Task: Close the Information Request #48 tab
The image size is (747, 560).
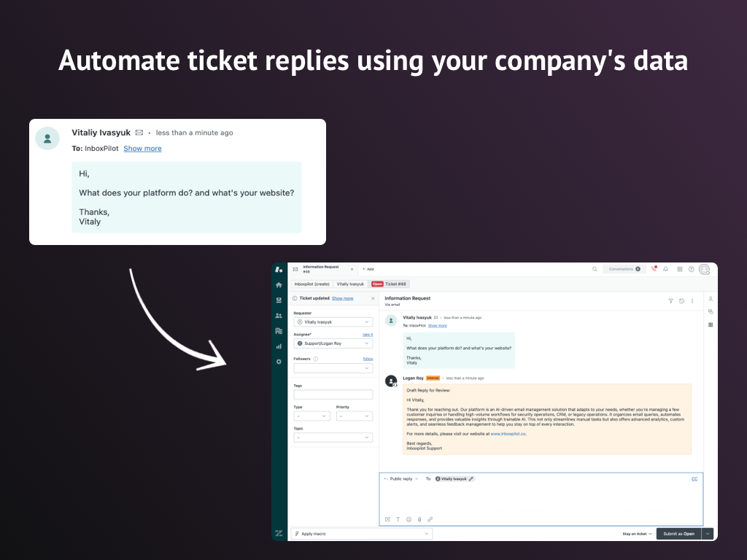Action: (352, 269)
